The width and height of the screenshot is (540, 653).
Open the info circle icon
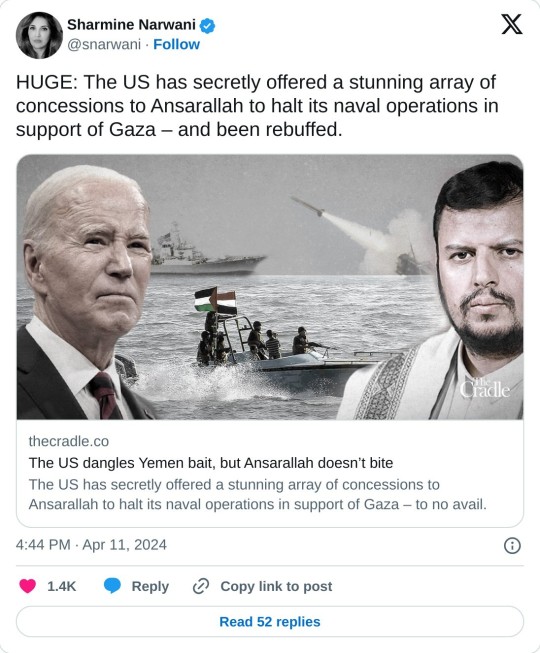point(512,545)
